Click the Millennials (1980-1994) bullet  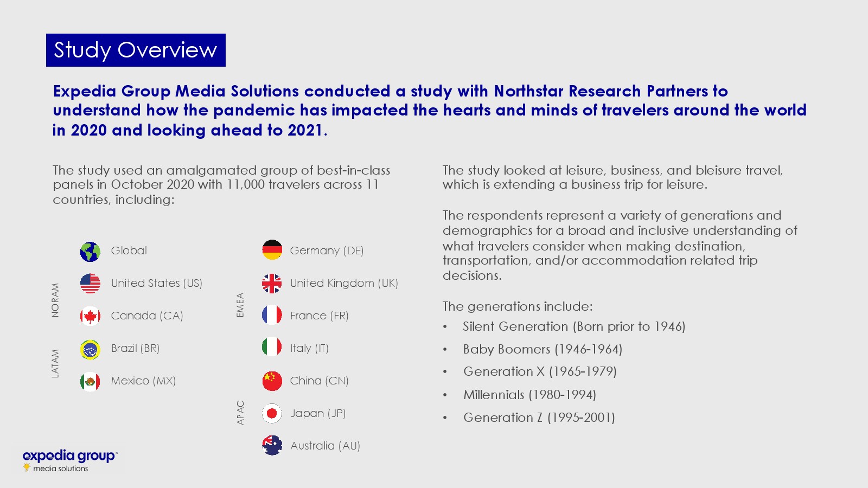point(529,395)
